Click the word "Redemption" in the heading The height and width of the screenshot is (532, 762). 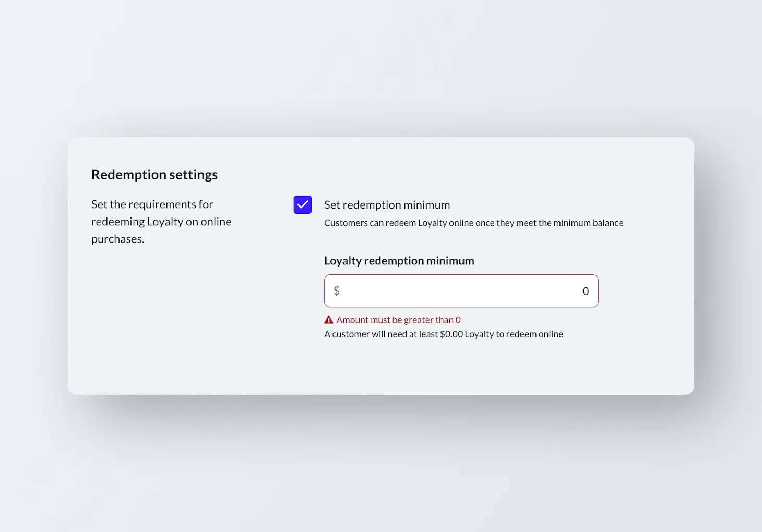tap(122, 175)
